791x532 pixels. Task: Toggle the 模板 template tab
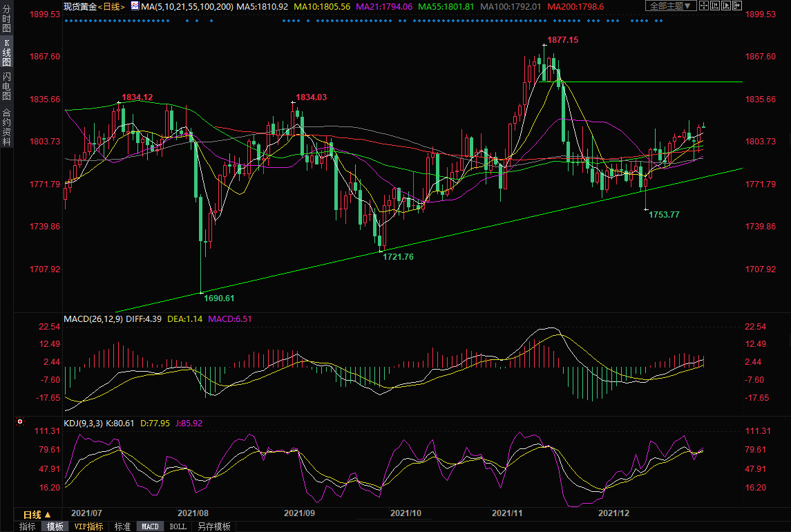(55, 526)
